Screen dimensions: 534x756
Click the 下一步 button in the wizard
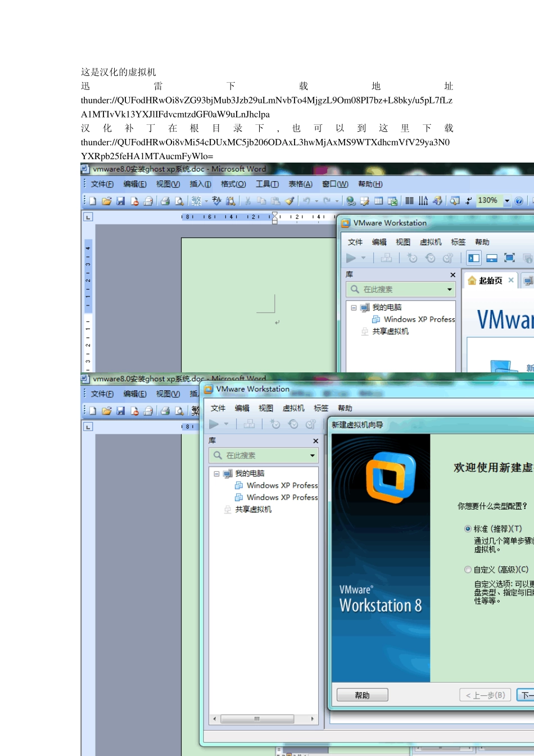tap(526, 695)
